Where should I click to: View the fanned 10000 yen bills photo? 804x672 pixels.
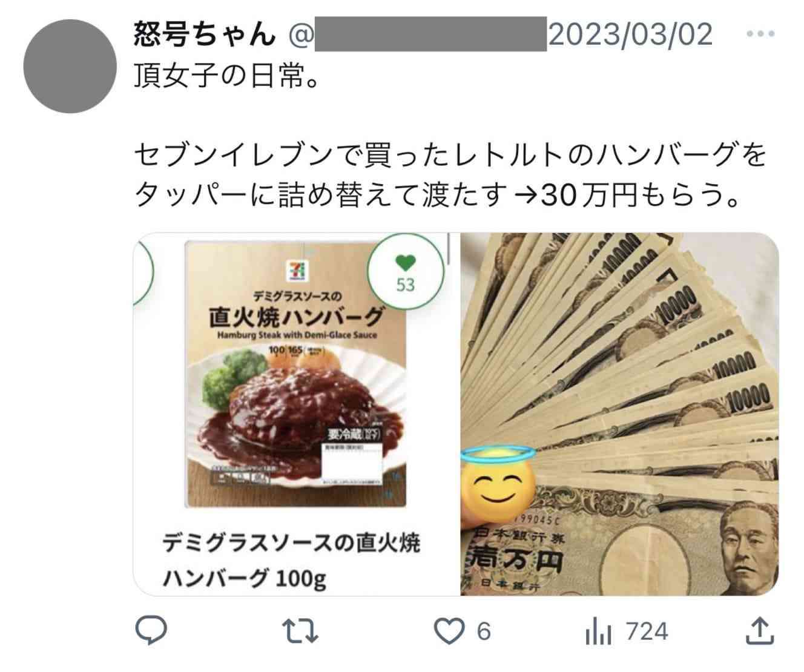pyautogui.click(x=620, y=414)
